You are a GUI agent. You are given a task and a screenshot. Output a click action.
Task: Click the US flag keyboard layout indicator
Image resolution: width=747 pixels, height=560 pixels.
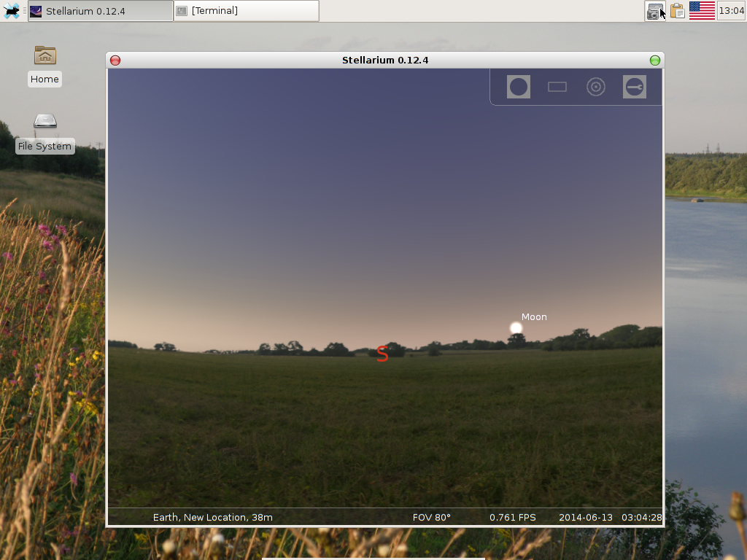pyautogui.click(x=702, y=10)
